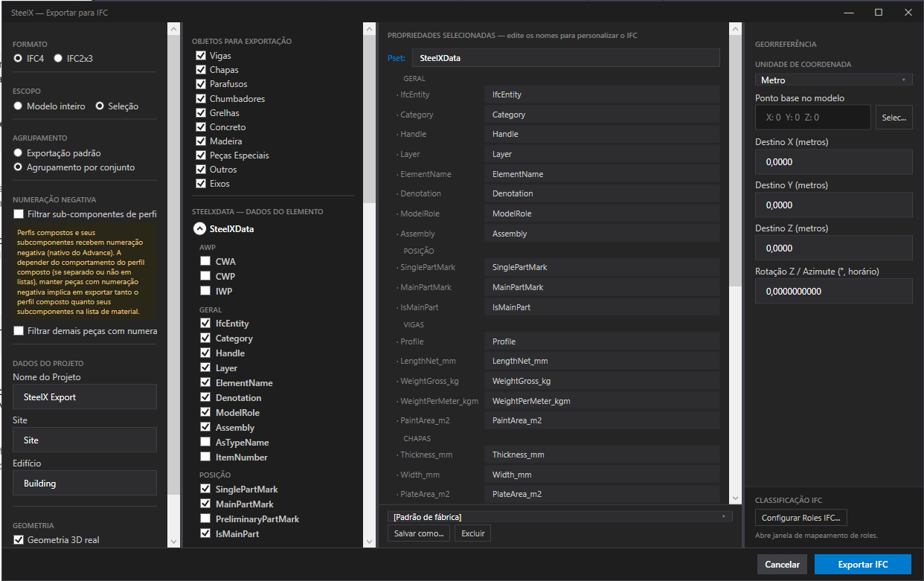Edit the Site name field

[85, 440]
